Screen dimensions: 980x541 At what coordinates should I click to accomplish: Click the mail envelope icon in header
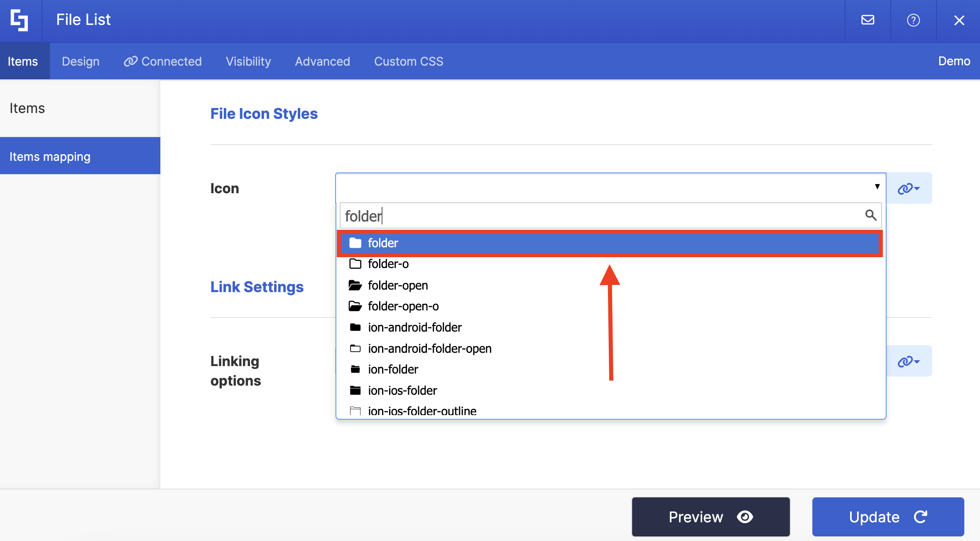pyautogui.click(x=867, y=20)
